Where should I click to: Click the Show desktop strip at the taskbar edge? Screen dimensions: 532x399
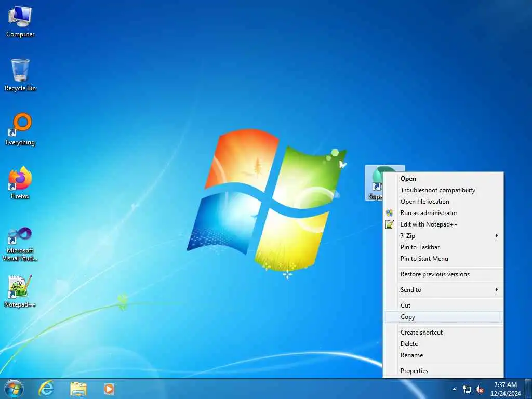point(528,389)
